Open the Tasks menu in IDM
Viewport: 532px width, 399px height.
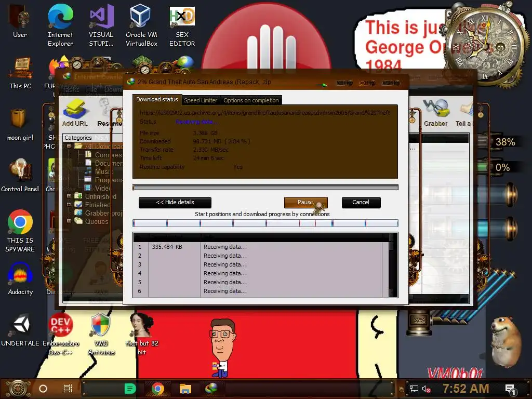tap(71, 89)
